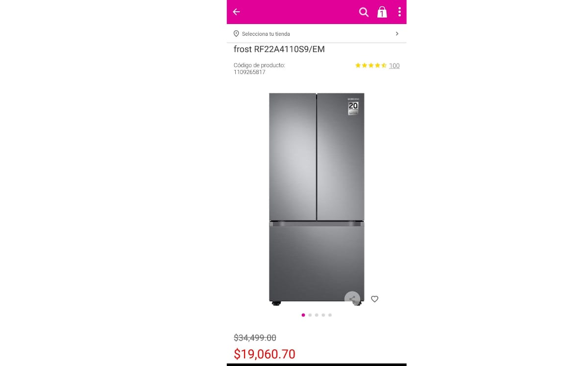Tap the location pin icon
Viewport: 588px width, 366px height.
click(x=236, y=34)
